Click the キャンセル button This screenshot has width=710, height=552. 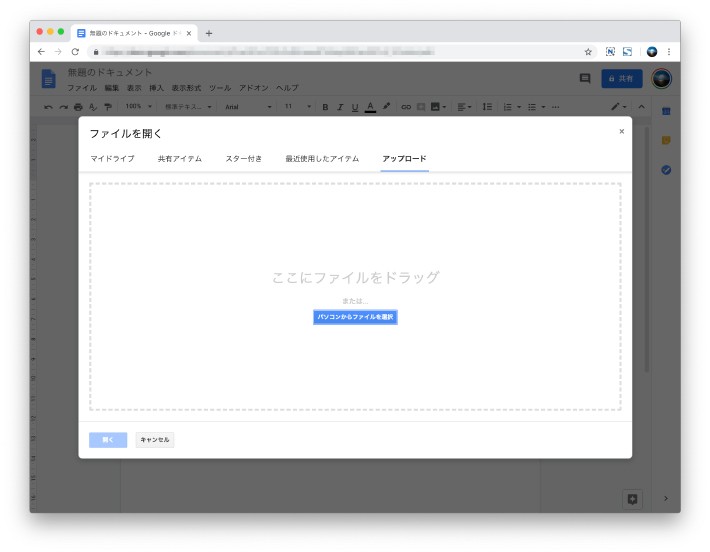pyautogui.click(x=155, y=440)
